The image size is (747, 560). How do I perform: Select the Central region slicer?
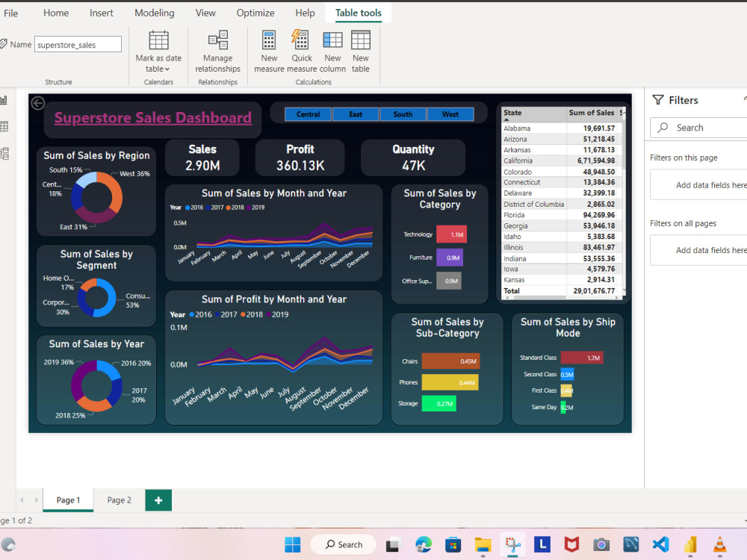309,114
